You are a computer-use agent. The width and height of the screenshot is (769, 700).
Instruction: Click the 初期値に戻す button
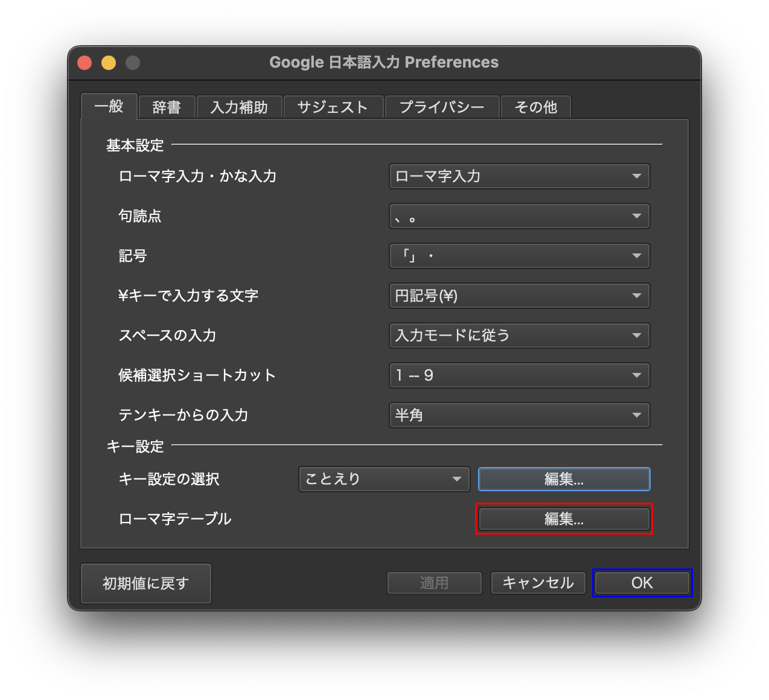click(x=146, y=584)
